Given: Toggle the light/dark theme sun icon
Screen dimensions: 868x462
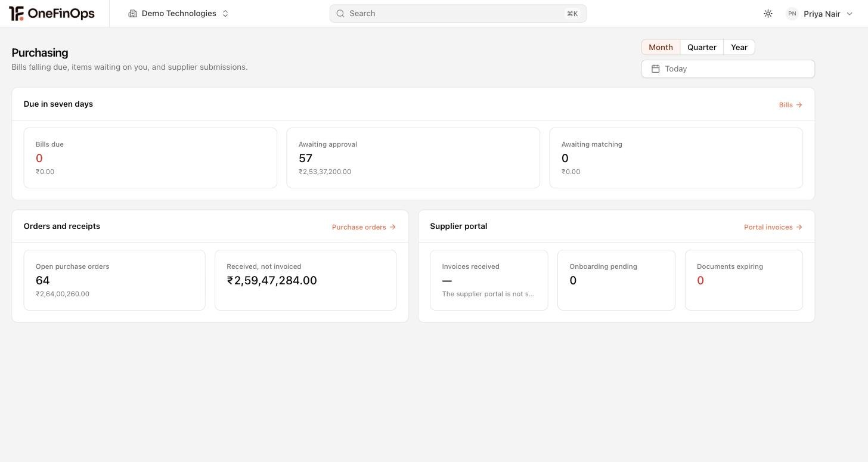Looking at the screenshot, I should coord(768,14).
